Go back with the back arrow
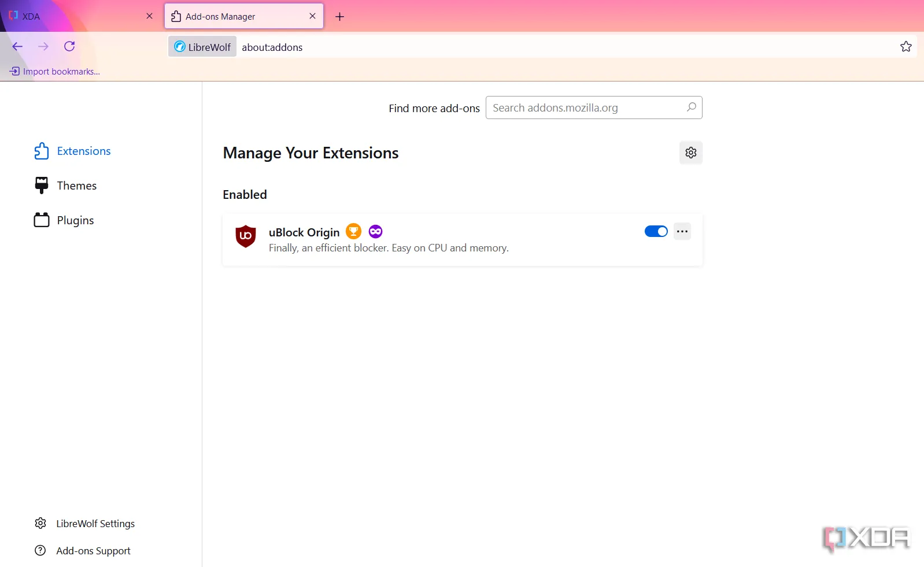This screenshot has width=924, height=567. coord(17,47)
